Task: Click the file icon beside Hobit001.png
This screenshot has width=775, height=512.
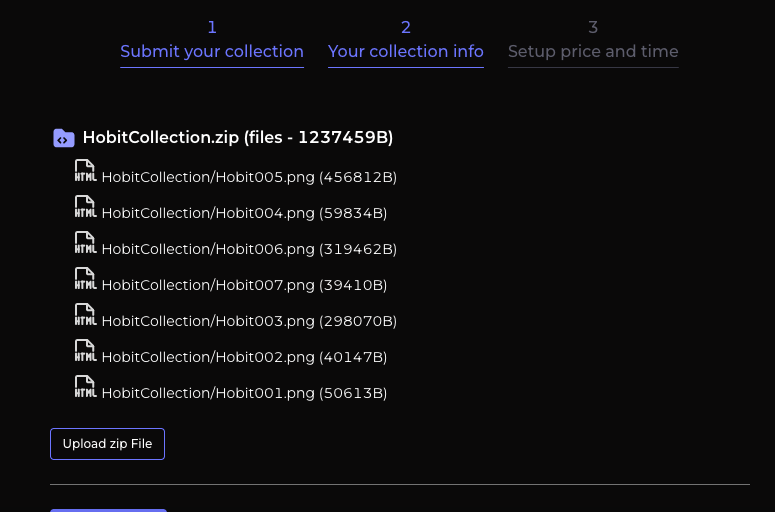Action: pos(85,388)
